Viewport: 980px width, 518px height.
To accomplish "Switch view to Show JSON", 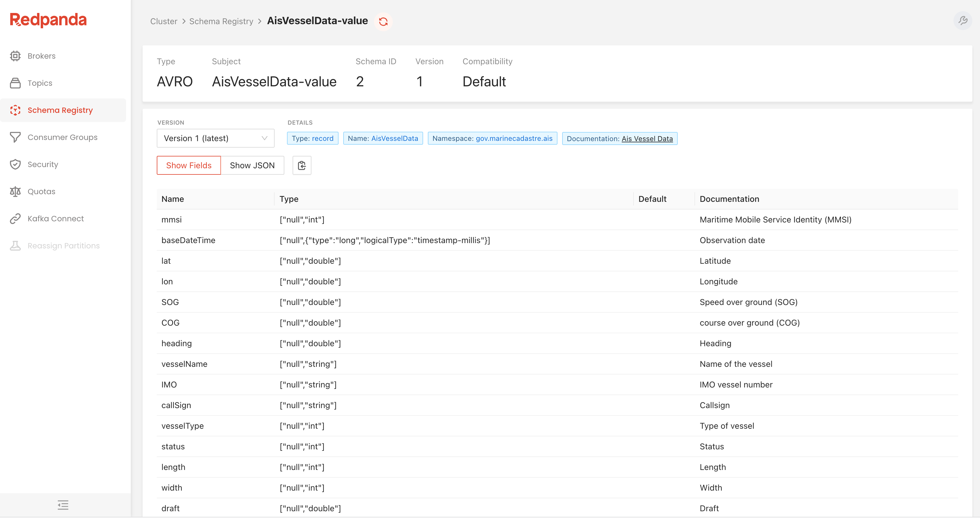I will click(x=252, y=165).
